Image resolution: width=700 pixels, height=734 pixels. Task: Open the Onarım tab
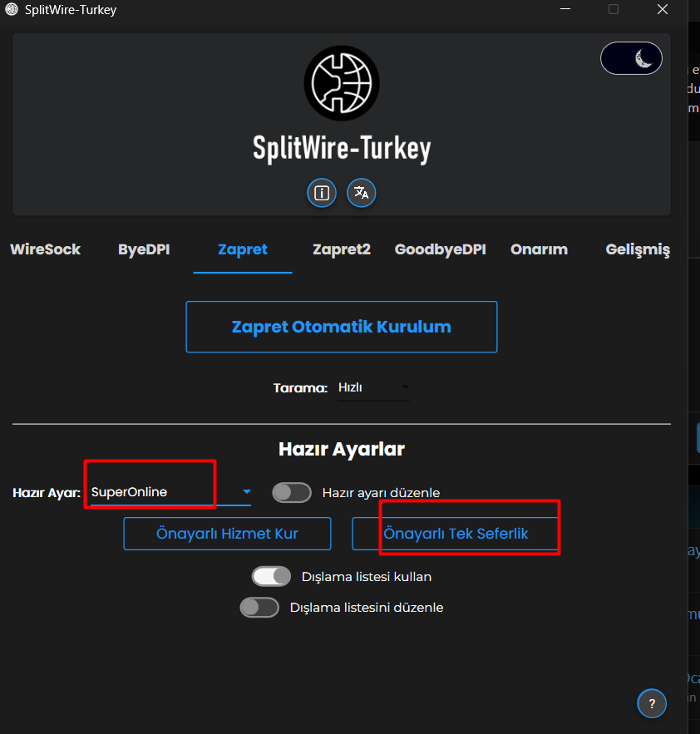click(539, 249)
